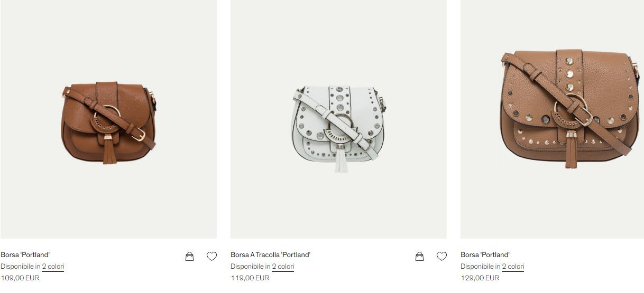This screenshot has height=293, width=644.
Task: Open the Borsa 'Portland' title priced 109,00 EUR
Action: click(x=25, y=255)
